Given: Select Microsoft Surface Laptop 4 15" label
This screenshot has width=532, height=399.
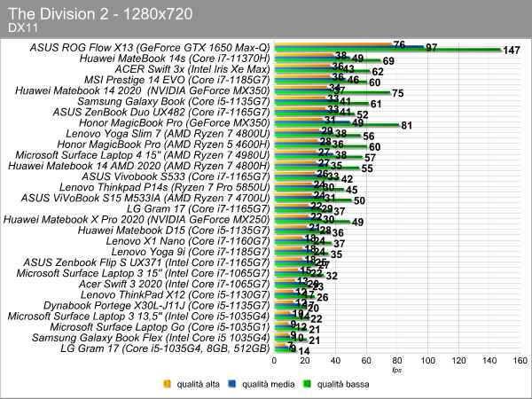Looking at the screenshot, I should point(143,155).
